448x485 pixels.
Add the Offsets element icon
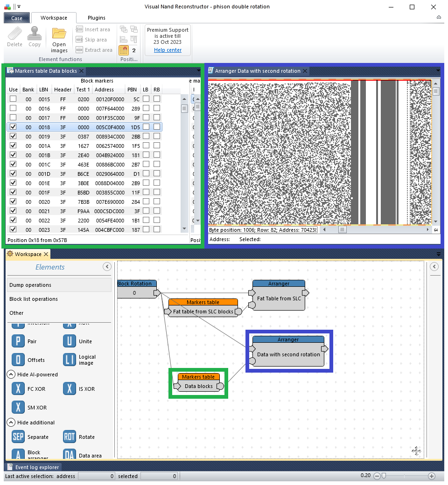(x=18, y=360)
